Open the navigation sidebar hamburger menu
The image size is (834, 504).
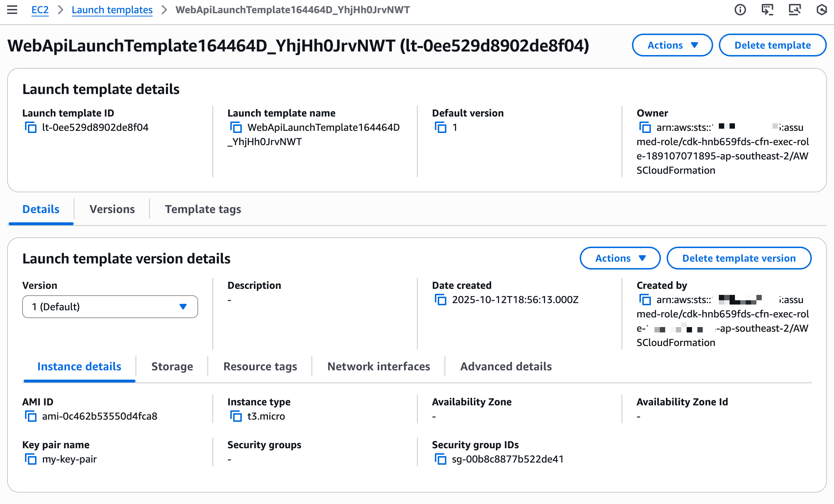[x=12, y=10]
